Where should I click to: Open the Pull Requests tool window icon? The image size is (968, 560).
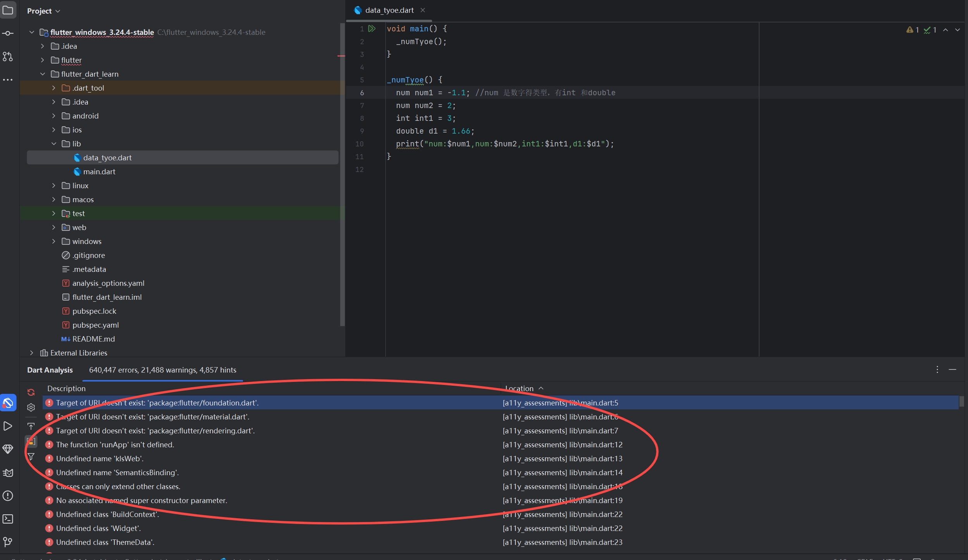(x=8, y=57)
